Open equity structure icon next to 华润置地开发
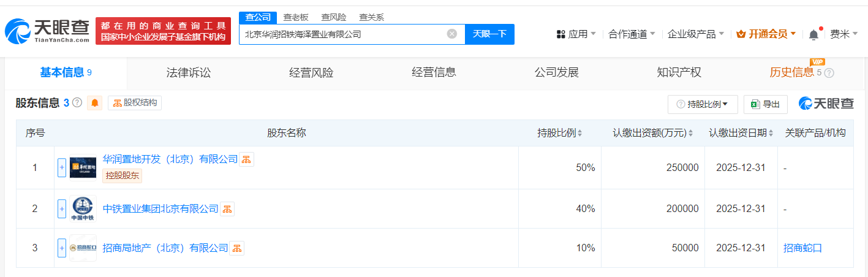Viewport: 868px width, 277px height. coord(246,159)
